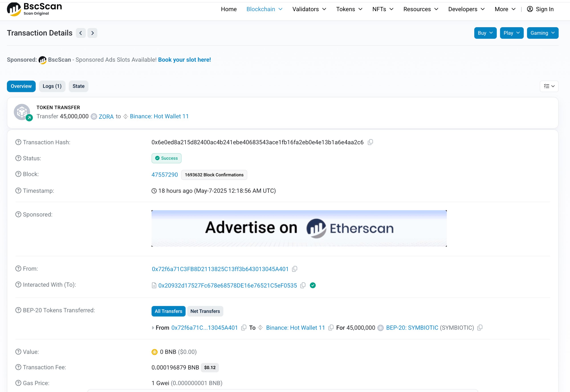This screenshot has height=392, width=570.
Task: Open the Blockchain dropdown menu
Action: tap(264, 9)
